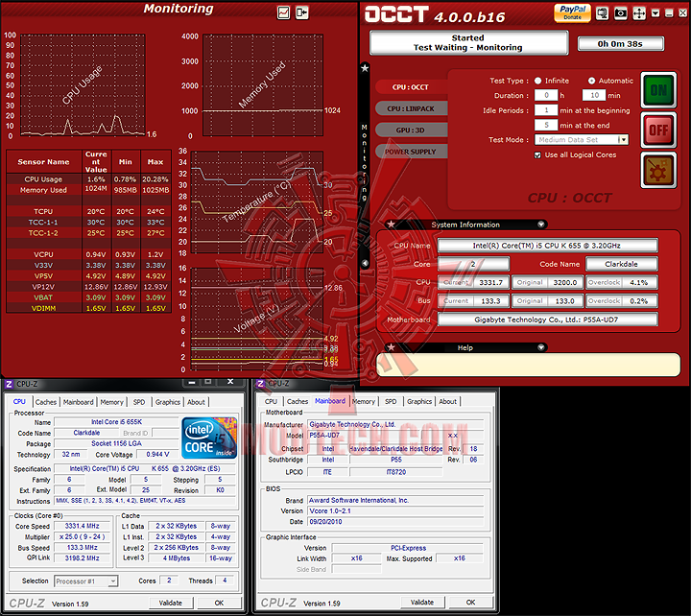The width and height of the screenshot is (691, 616).
Task: Open the small dropdown arrow in OCCT title bar
Action: point(655,13)
